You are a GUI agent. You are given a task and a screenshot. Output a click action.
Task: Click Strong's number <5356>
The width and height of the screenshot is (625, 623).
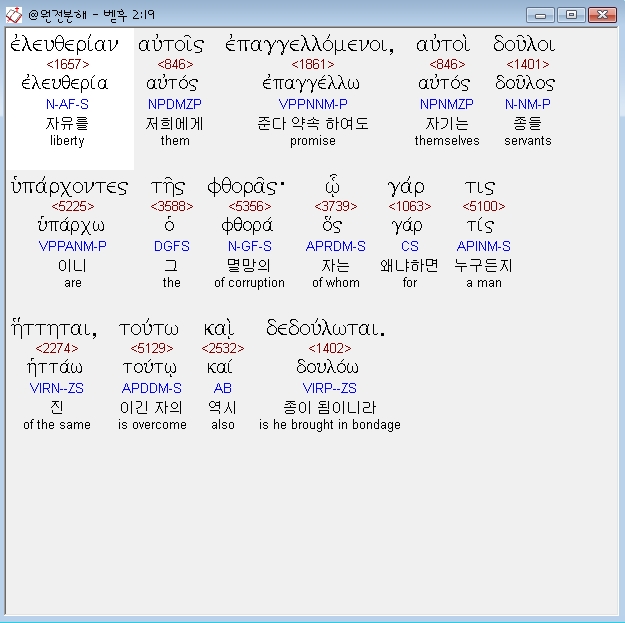(250, 206)
